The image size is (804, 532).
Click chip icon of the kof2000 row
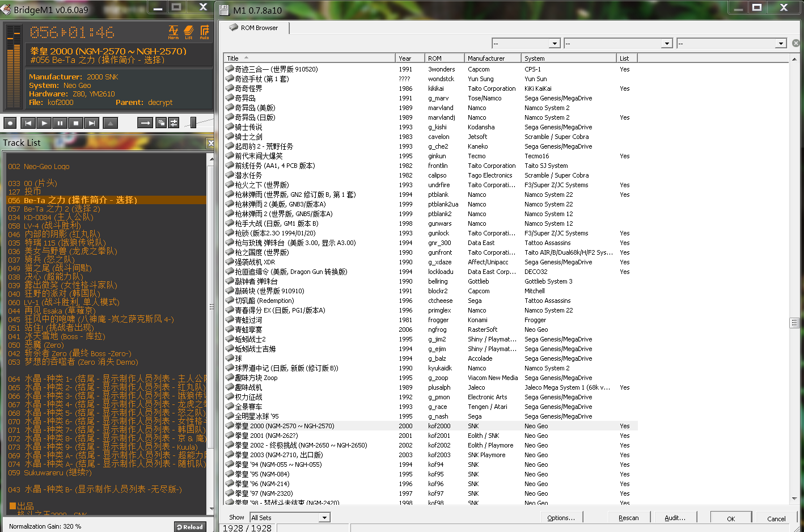230,425
